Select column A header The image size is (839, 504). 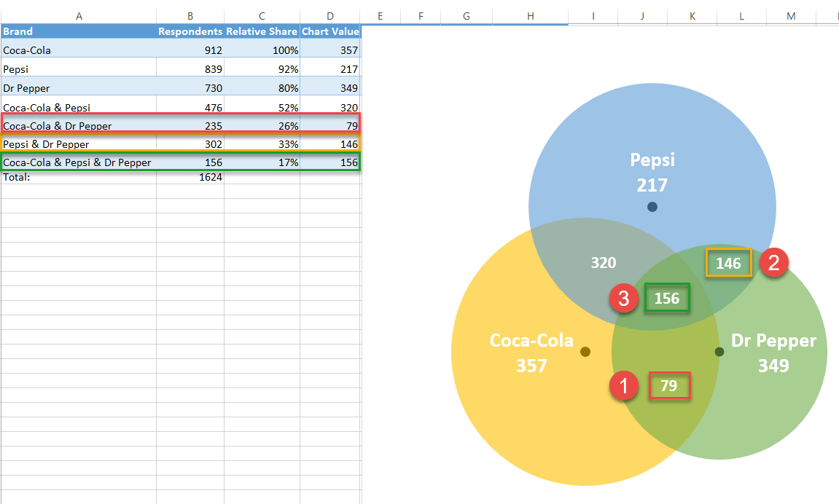point(78,15)
